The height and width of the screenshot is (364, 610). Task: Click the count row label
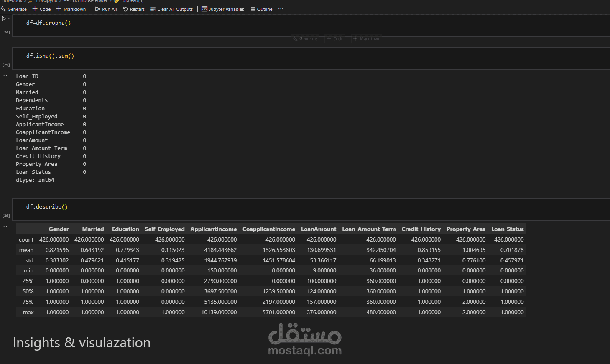pos(26,239)
